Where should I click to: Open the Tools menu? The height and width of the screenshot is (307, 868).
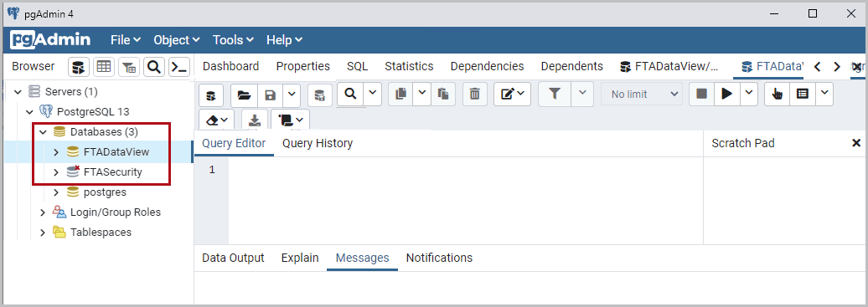[233, 40]
